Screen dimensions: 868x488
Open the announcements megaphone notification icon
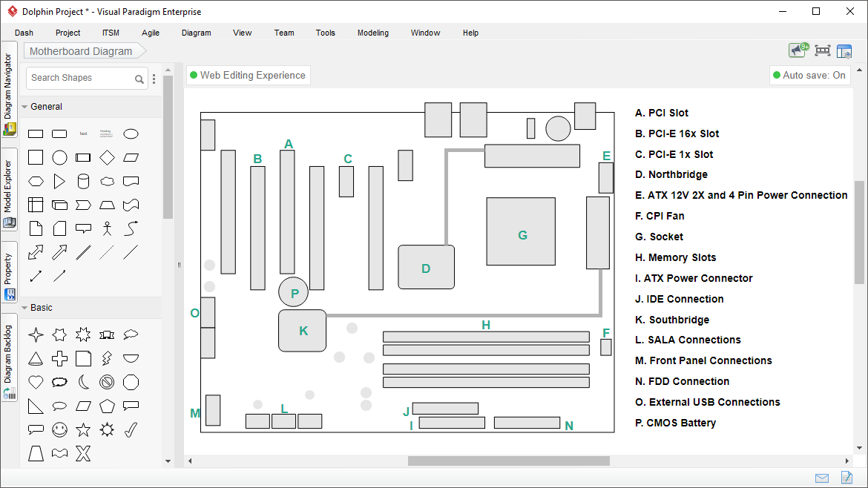pos(796,50)
